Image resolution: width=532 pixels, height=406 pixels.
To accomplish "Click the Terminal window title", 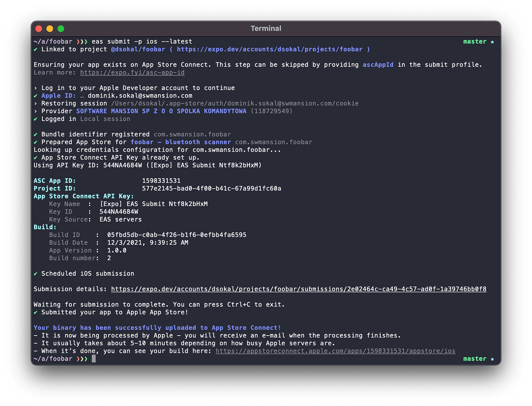I will [266, 29].
